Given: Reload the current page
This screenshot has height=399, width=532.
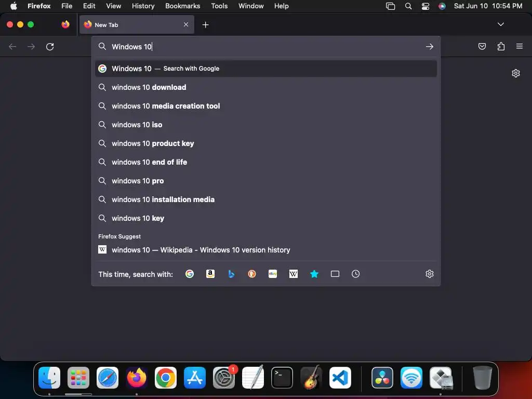Looking at the screenshot, I should [x=50, y=46].
